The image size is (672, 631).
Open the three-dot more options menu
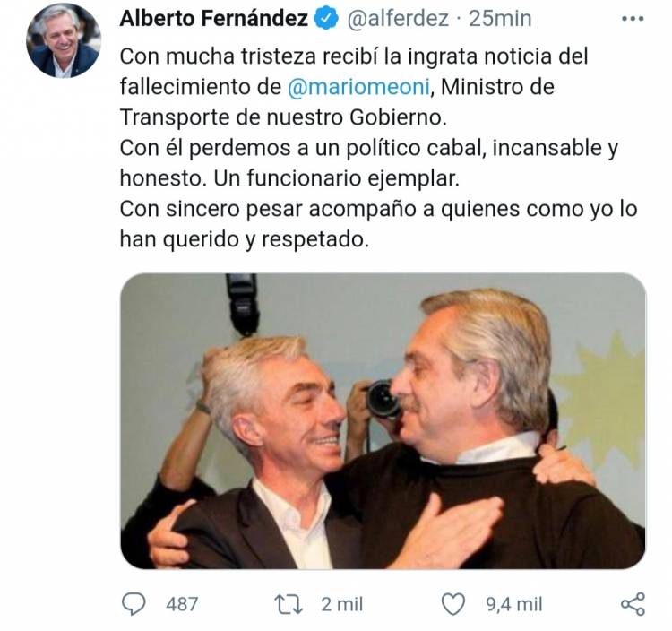pos(633,19)
